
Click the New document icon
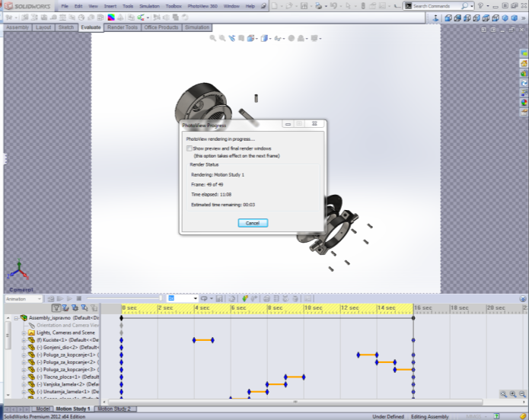tap(275, 6)
